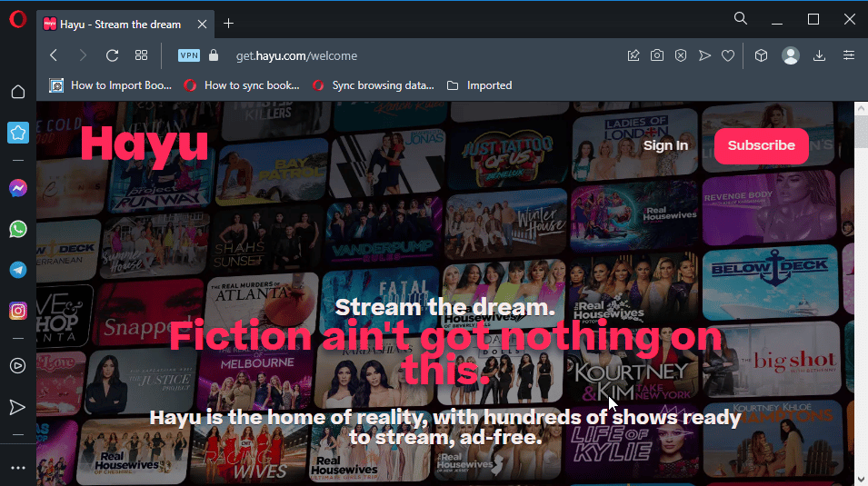The width and height of the screenshot is (868, 486).
Task: Expand the Imported bookmarks folder
Action: tap(479, 85)
